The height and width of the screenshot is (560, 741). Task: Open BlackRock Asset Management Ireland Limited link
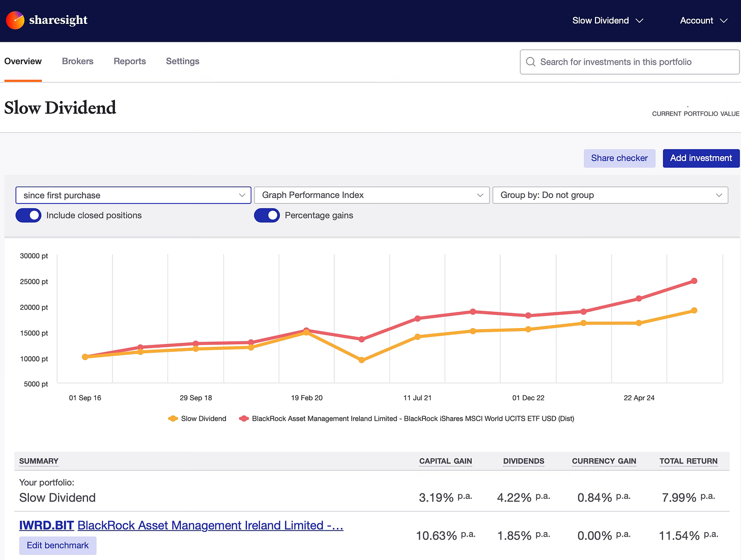click(210, 525)
